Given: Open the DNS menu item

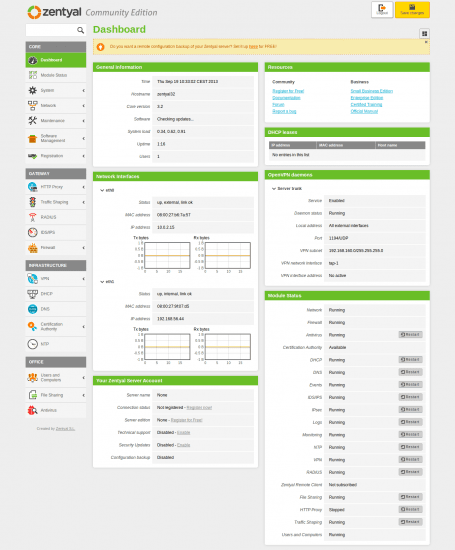Looking at the screenshot, I should (56, 309).
